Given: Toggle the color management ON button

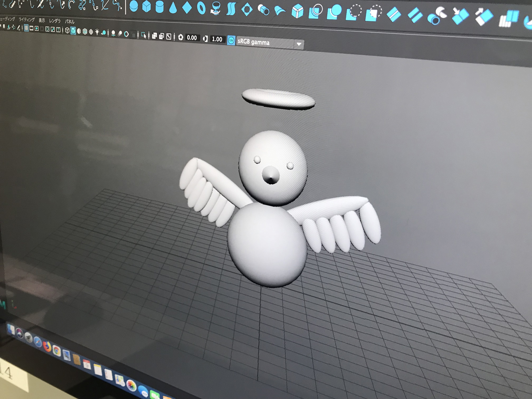Looking at the screenshot, I should (x=231, y=40).
